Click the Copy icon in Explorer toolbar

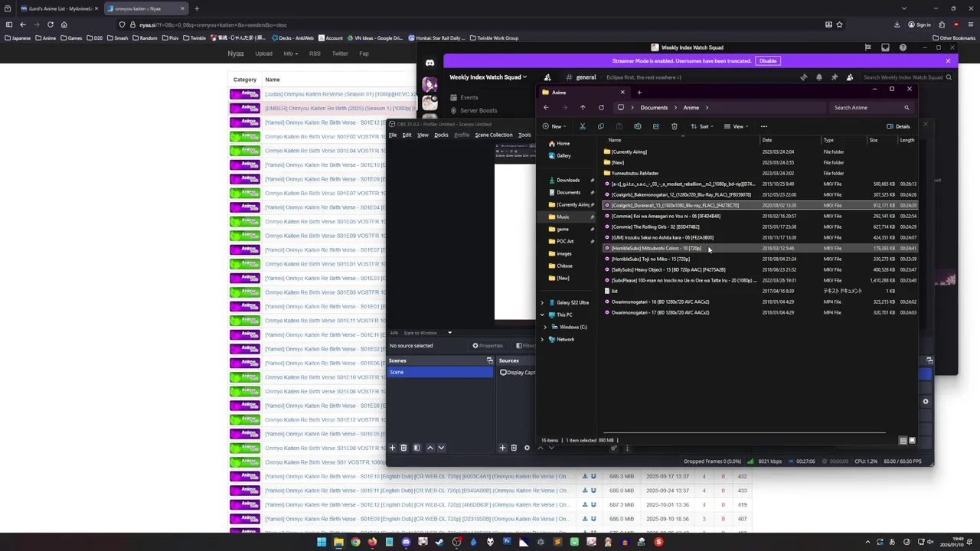601,126
